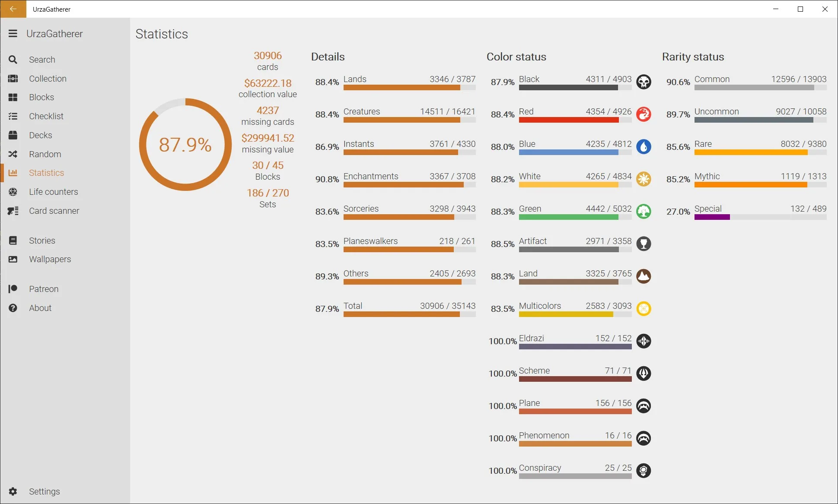Click the White mana sun icon

pos(644,179)
